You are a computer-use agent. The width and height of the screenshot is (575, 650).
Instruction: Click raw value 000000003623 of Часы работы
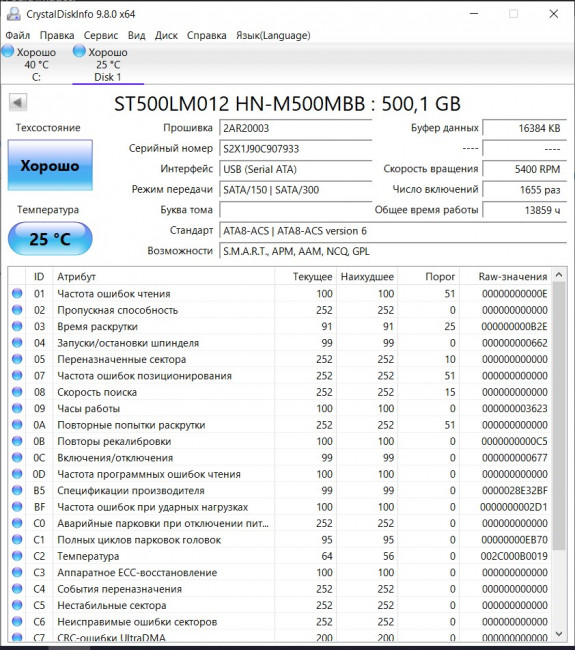click(x=514, y=408)
